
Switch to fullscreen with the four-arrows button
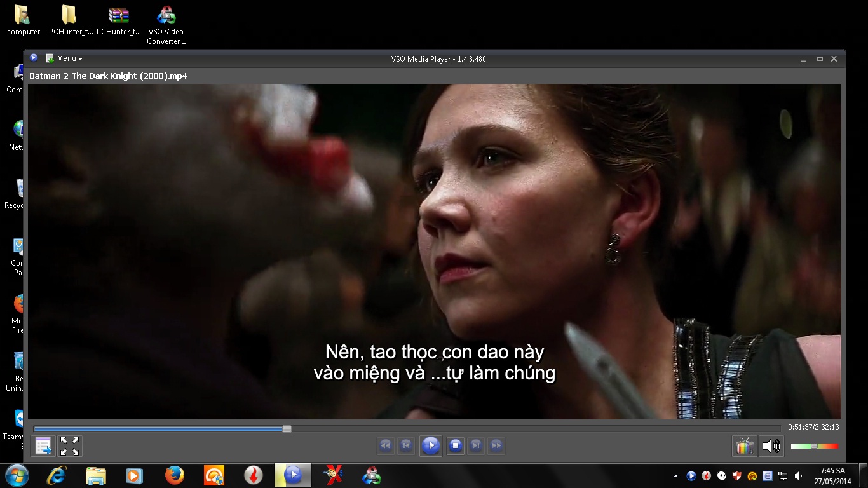click(69, 446)
